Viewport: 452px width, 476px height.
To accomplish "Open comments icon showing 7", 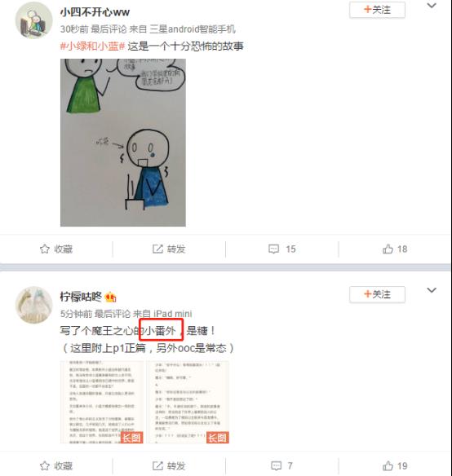I will pyautogui.click(x=276, y=465).
